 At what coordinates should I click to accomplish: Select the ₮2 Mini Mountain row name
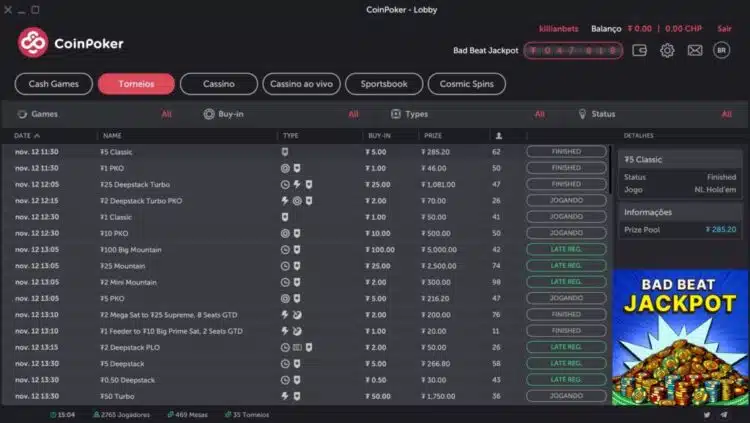(129, 282)
